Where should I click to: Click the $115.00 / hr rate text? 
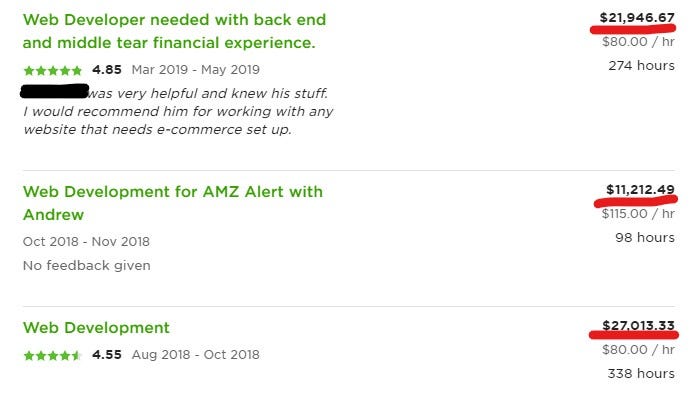[638, 214]
